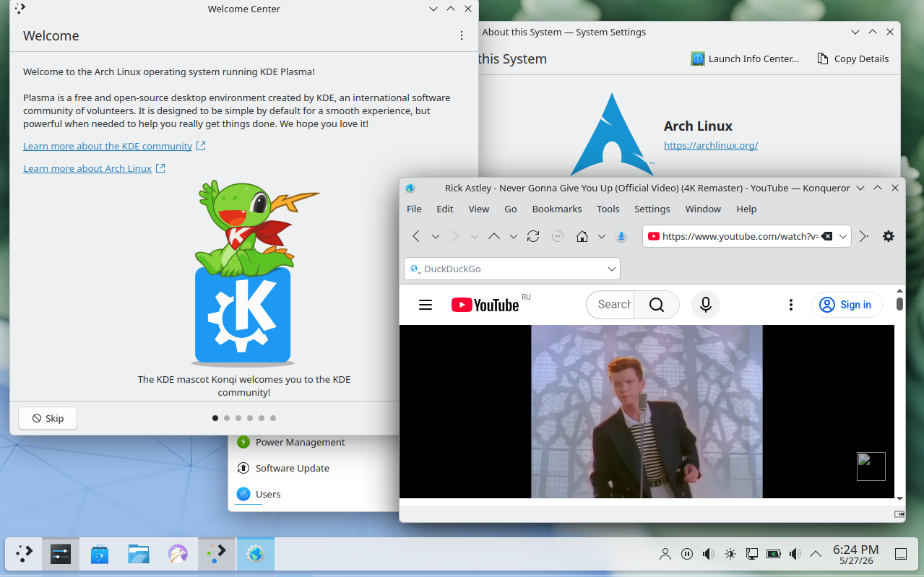The height and width of the screenshot is (577, 924).
Task: Open the View menu in Konqueror
Action: click(479, 209)
